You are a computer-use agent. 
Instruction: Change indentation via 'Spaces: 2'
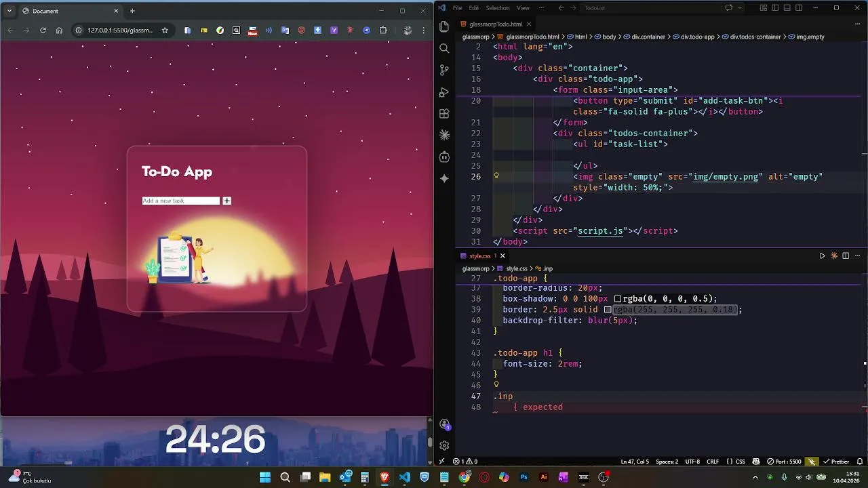coord(667,462)
